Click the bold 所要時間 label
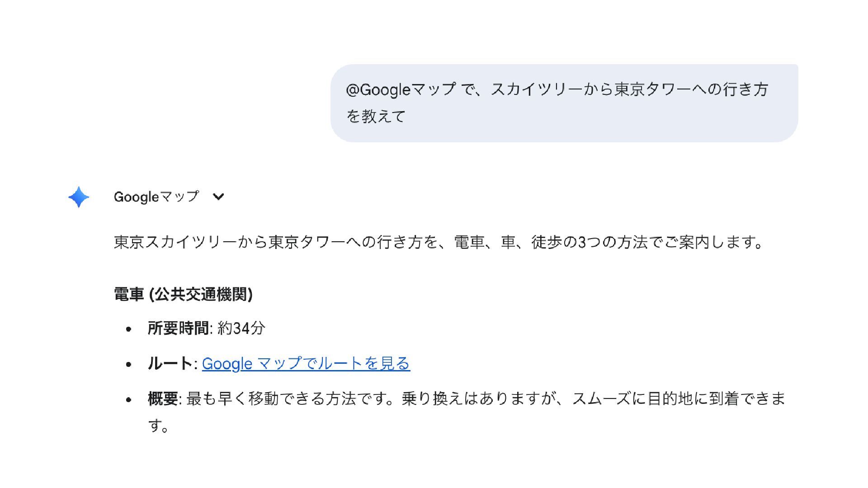The height and width of the screenshot is (488, 868). tap(179, 328)
